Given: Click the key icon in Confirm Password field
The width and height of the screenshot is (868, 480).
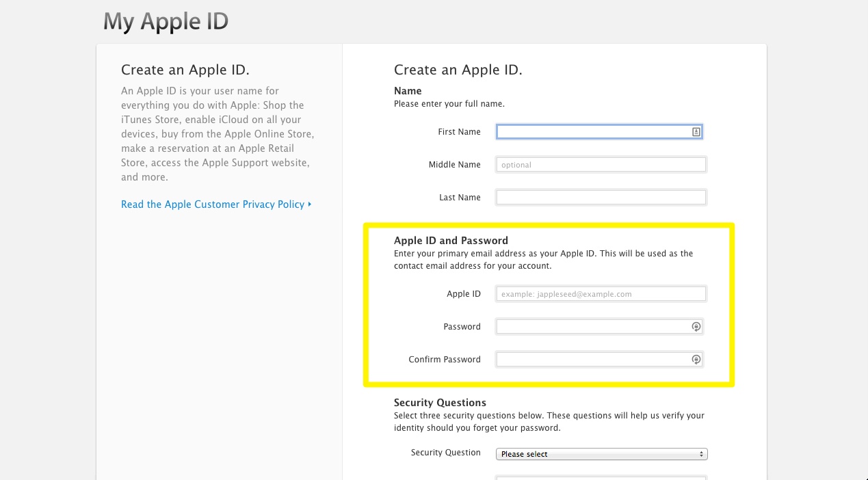Looking at the screenshot, I should point(696,360).
